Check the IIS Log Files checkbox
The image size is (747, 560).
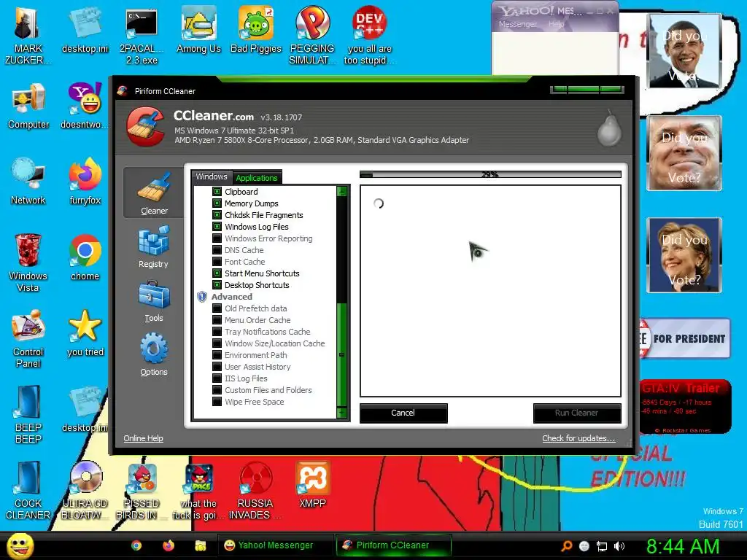pos(217,378)
